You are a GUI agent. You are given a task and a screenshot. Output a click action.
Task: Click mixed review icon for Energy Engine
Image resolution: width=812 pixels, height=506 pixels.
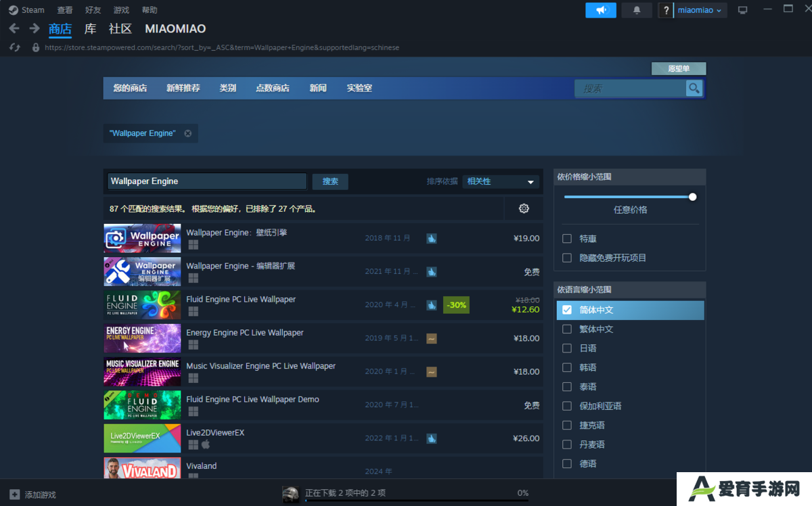[432, 338]
